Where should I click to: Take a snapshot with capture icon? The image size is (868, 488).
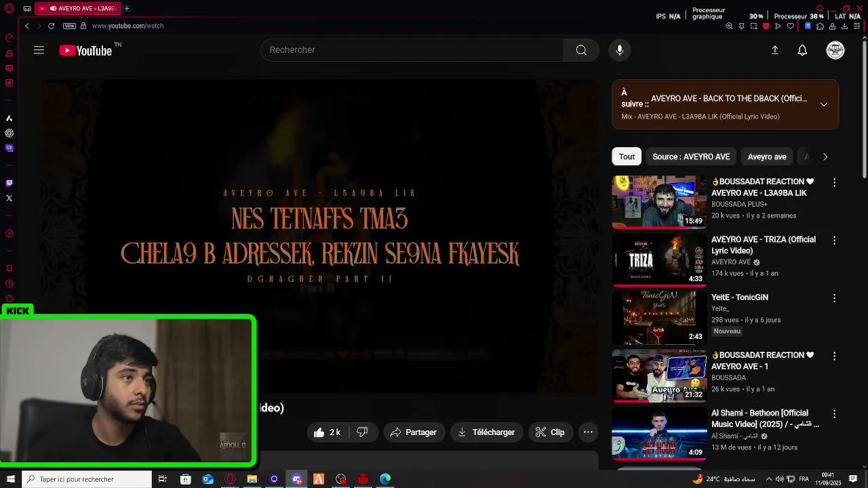pyautogui.click(x=753, y=26)
